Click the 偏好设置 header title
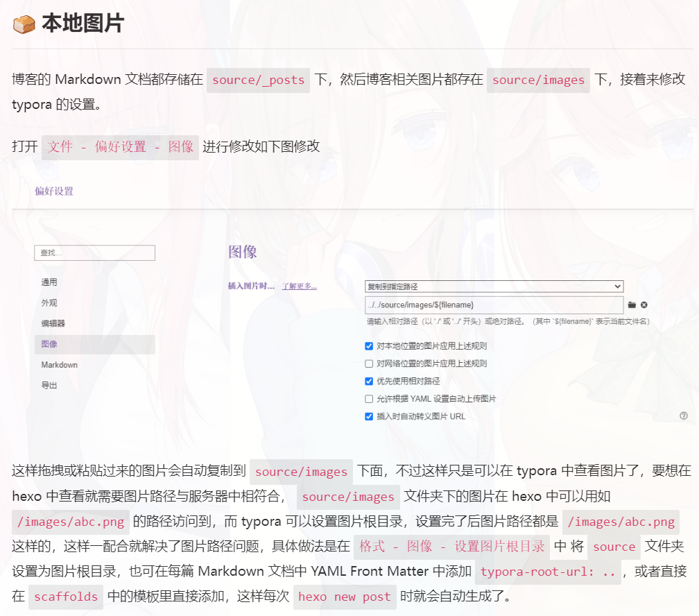 54,191
